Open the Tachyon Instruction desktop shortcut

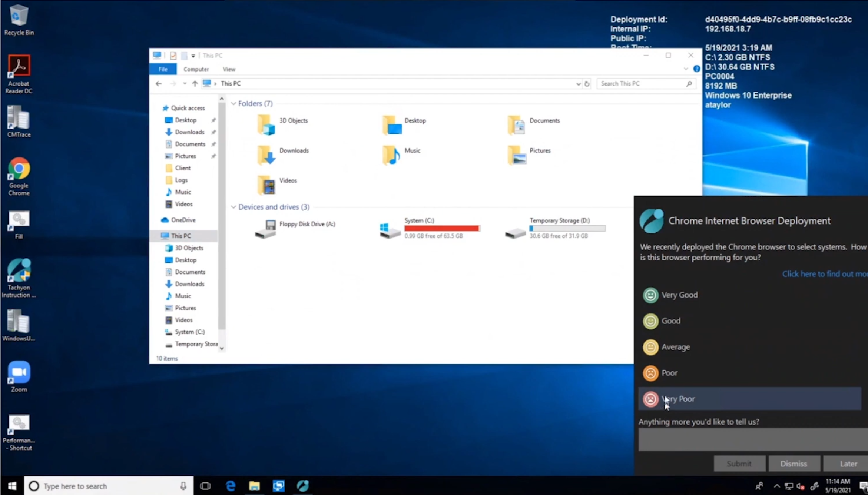tap(19, 278)
